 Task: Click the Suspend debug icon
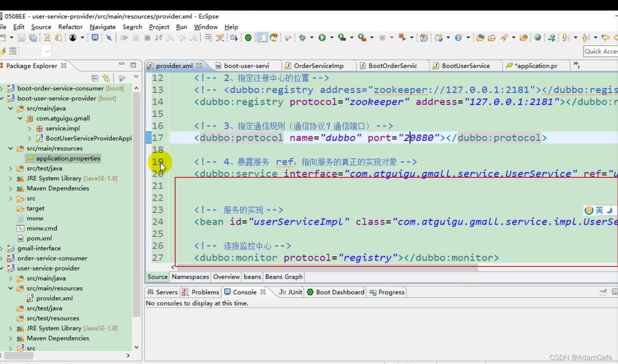(136, 38)
